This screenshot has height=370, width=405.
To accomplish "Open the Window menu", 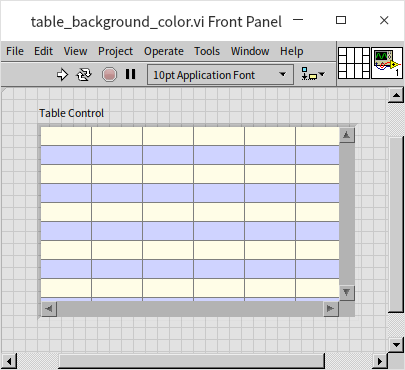I will (x=250, y=51).
